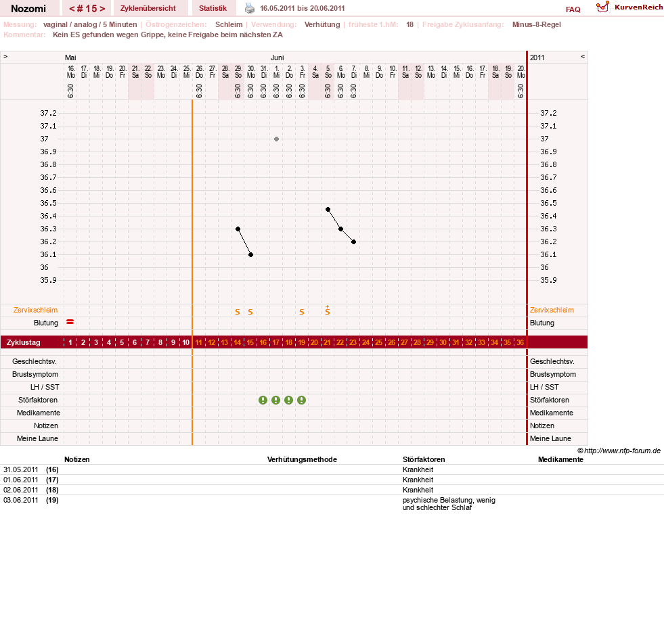664x644 pixels.
Task: Click the left Geschlechtsv. row label
Action: coord(35,361)
